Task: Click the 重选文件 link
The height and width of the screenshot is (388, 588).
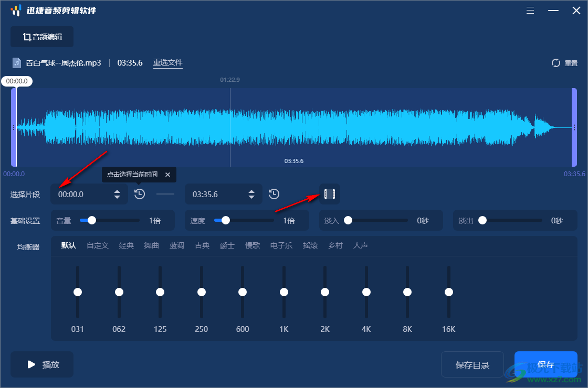Action: (167, 63)
